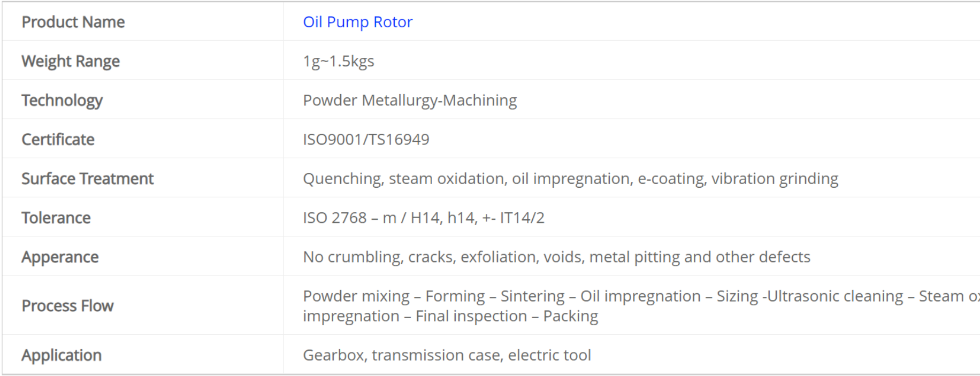Select the Surface Treatment label
The height and width of the screenshot is (376, 980).
pos(87,179)
